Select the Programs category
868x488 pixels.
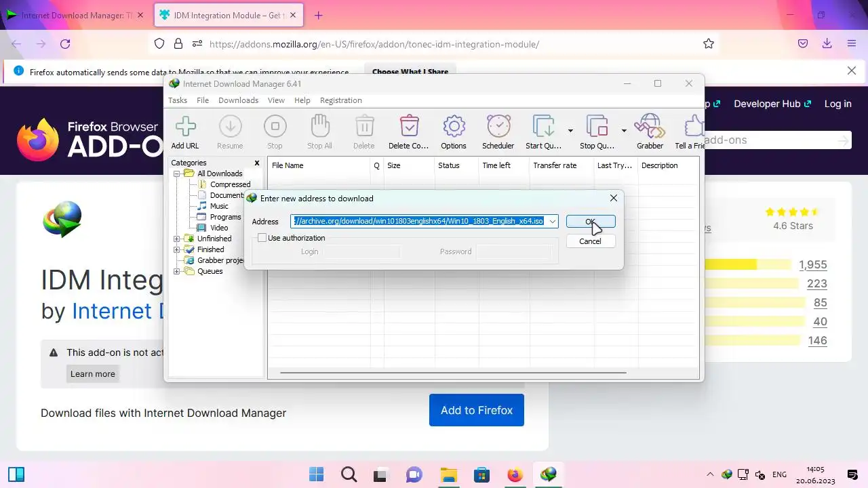pos(225,217)
